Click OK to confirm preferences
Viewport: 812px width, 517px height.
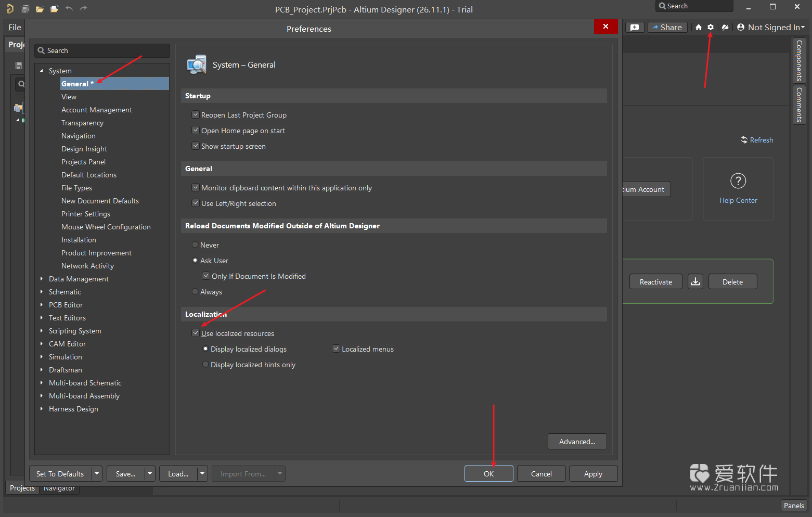(489, 474)
